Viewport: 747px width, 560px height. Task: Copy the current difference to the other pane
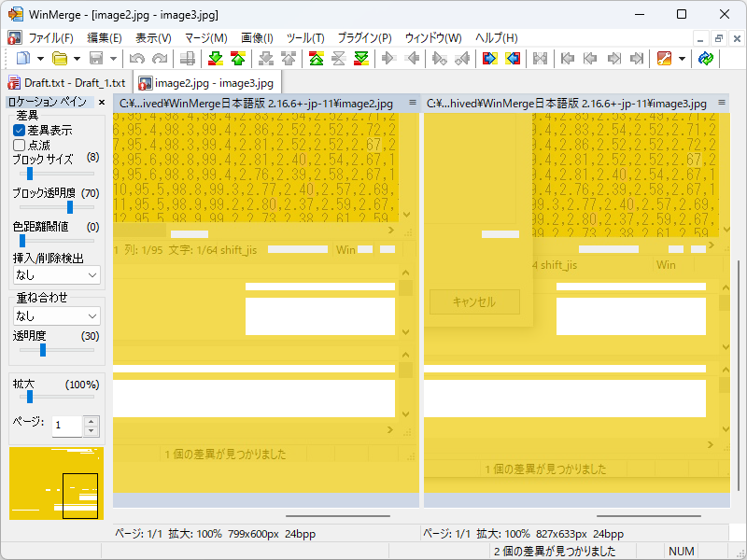point(488,59)
